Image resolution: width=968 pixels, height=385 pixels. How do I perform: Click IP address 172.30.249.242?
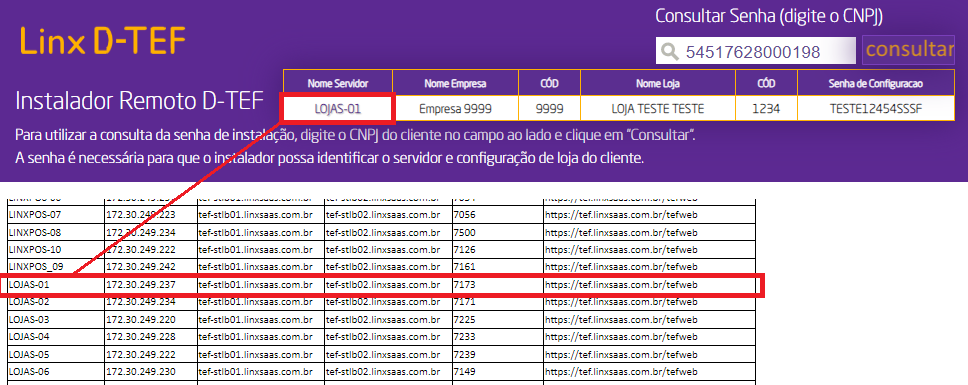(141, 267)
